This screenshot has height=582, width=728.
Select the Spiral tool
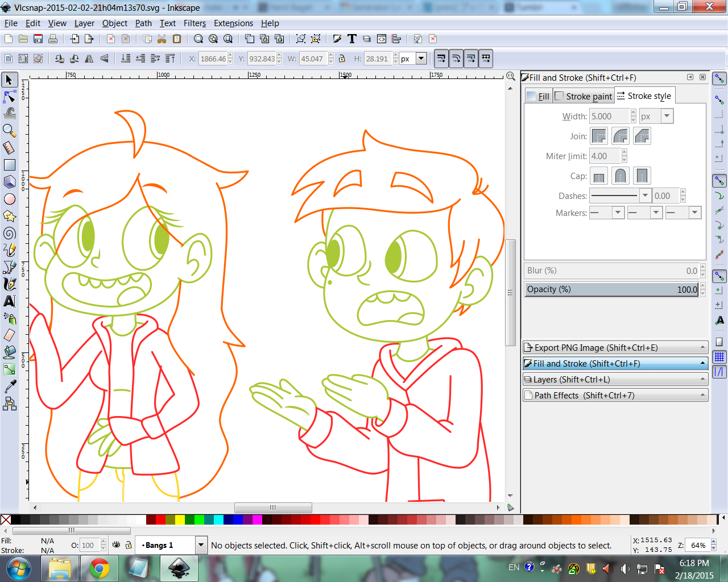[10, 233]
